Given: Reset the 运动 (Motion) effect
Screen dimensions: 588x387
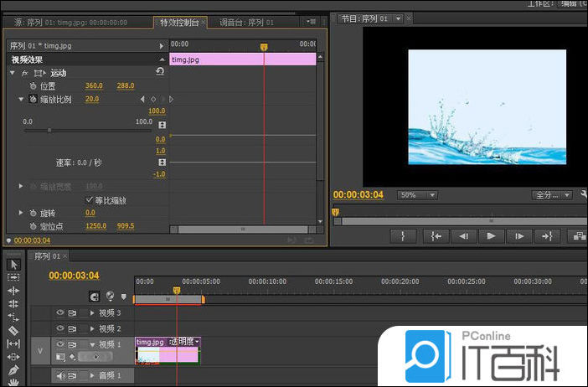Looking at the screenshot, I should (x=159, y=73).
